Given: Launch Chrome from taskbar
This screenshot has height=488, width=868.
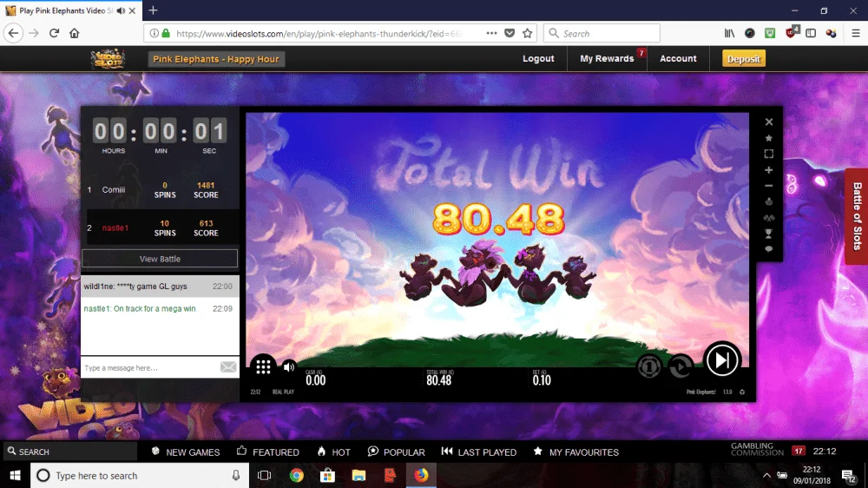Looking at the screenshot, I should click(297, 475).
